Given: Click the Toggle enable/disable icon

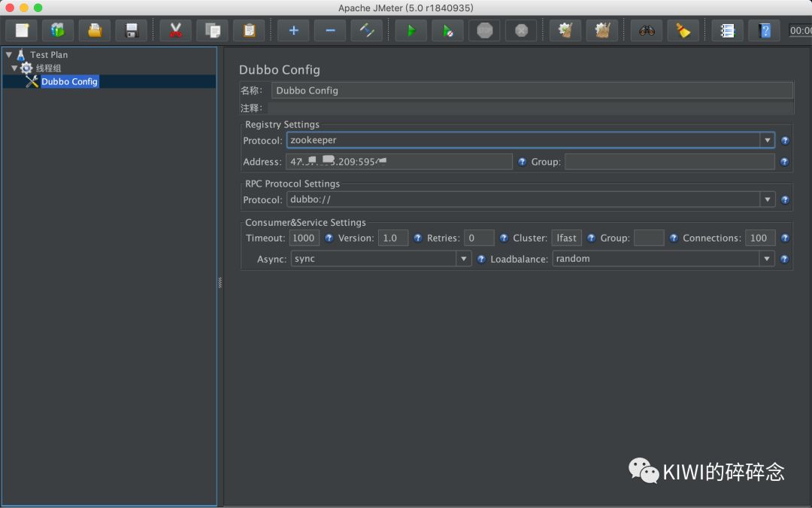Looking at the screenshot, I should point(367,31).
